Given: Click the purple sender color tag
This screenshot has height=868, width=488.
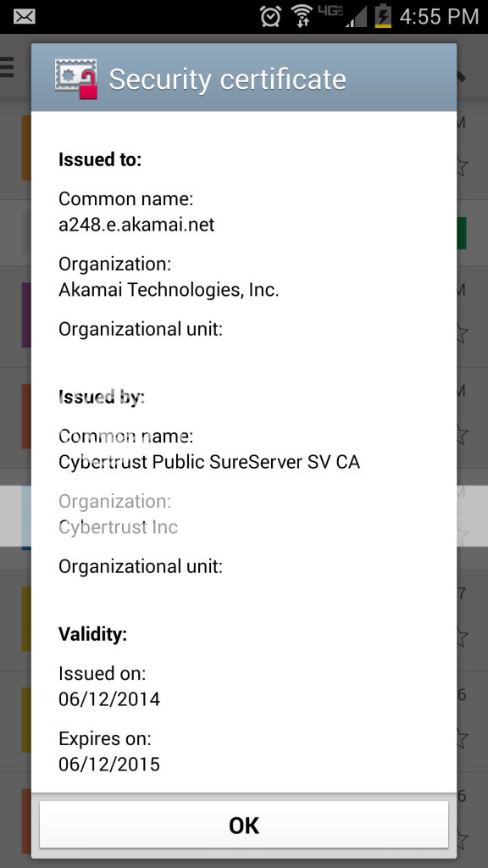Looking at the screenshot, I should pos(26,315).
